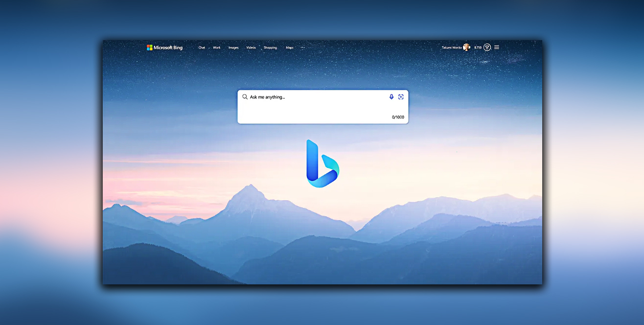This screenshot has height=325, width=644.
Task: Focus the Ask me anything search box
Action: 323,107
